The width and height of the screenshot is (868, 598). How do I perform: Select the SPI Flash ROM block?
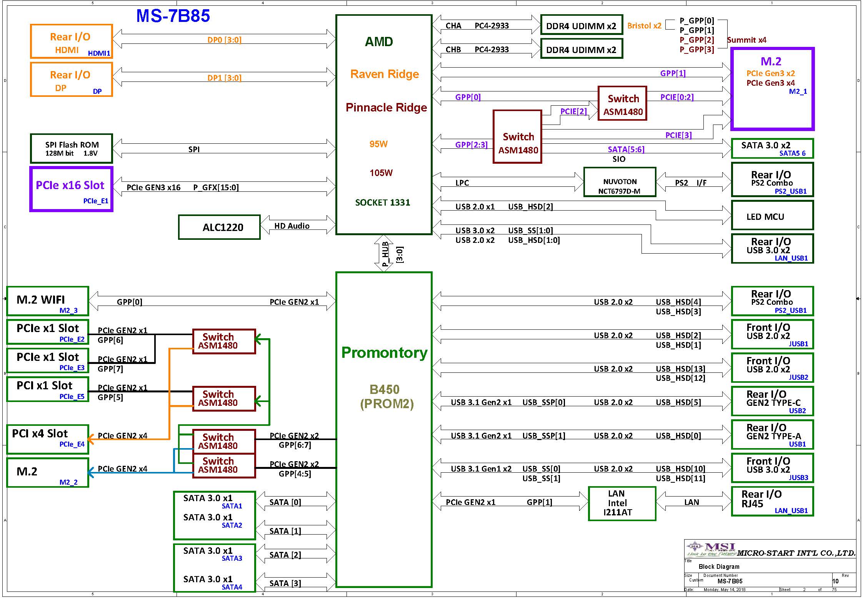pyautogui.click(x=72, y=148)
